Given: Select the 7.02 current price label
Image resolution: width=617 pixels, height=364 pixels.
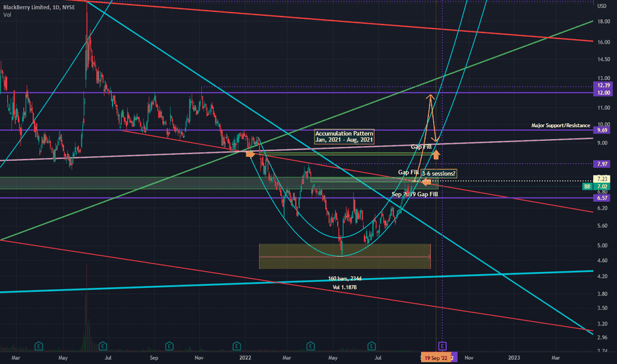Looking at the screenshot, I should [x=602, y=187].
